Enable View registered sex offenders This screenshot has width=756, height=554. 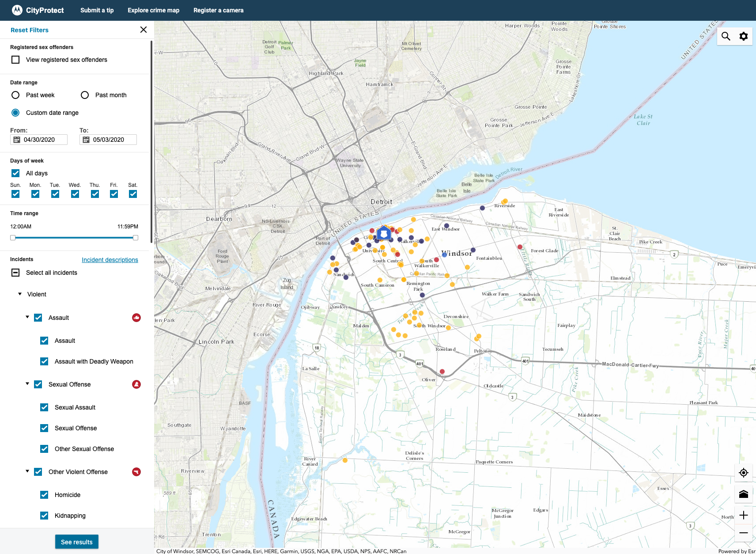click(x=15, y=59)
